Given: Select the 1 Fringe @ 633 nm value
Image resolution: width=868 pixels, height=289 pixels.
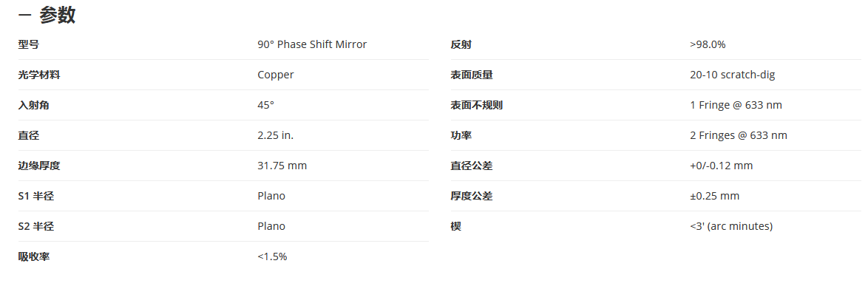Looking at the screenshot, I should tap(736, 105).
